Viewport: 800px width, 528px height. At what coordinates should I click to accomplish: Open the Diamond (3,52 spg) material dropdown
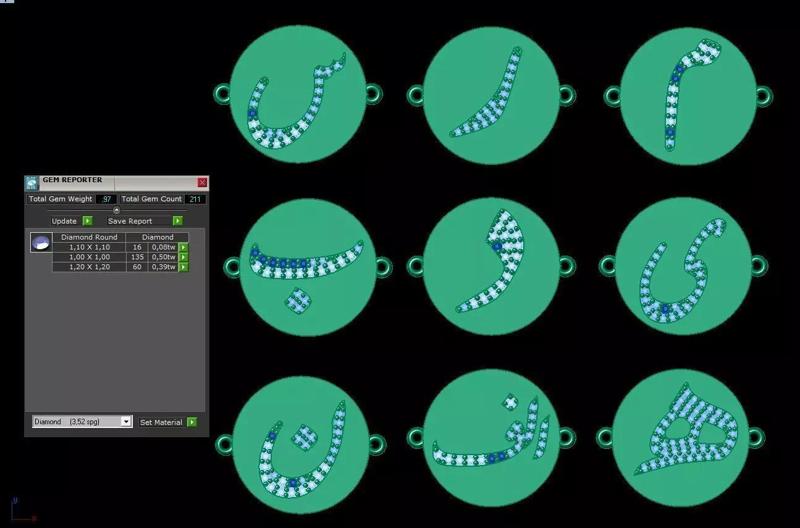(x=82, y=421)
